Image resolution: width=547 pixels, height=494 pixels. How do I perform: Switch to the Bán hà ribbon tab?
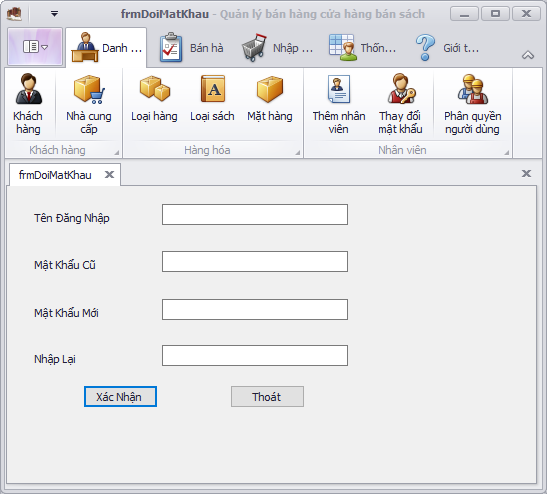point(192,48)
